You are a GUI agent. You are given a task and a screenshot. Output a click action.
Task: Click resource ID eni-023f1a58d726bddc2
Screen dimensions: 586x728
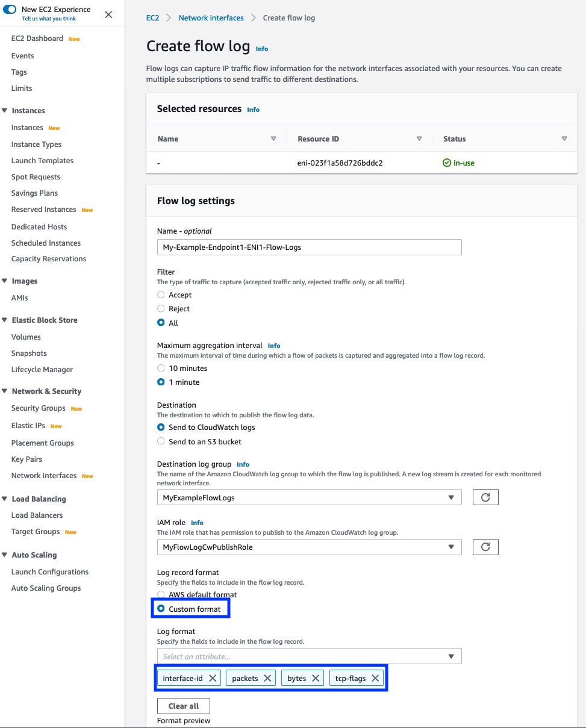(340, 163)
